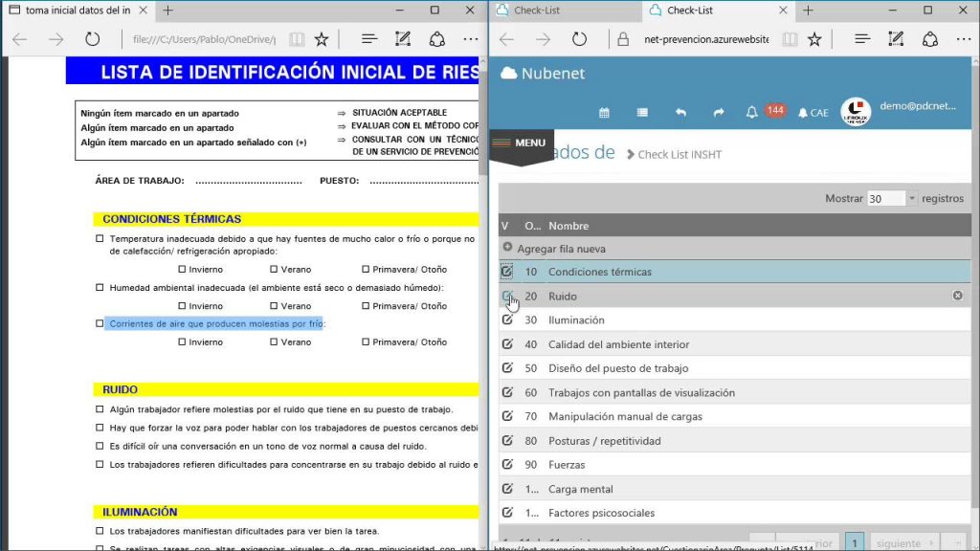
Task: Check Primavera/ Otoño under Corrientes de aire
Action: coord(366,342)
